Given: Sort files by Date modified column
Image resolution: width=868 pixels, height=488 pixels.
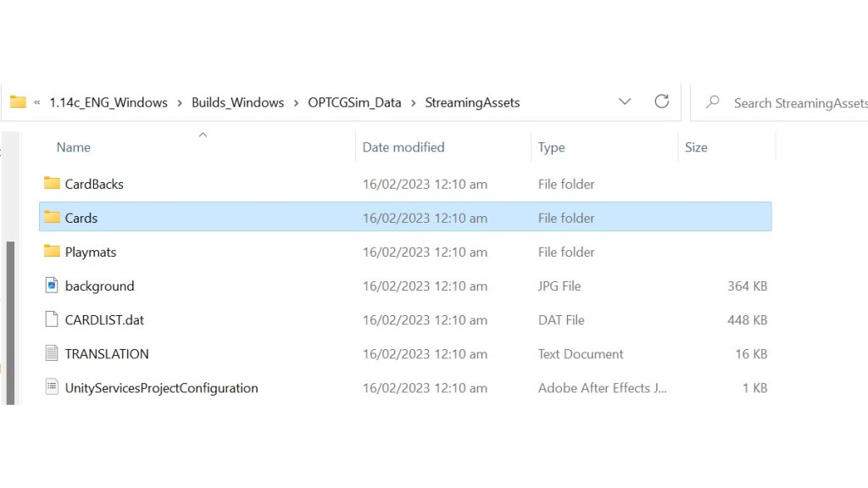Looking at the screenshot, I should point(403,147).
